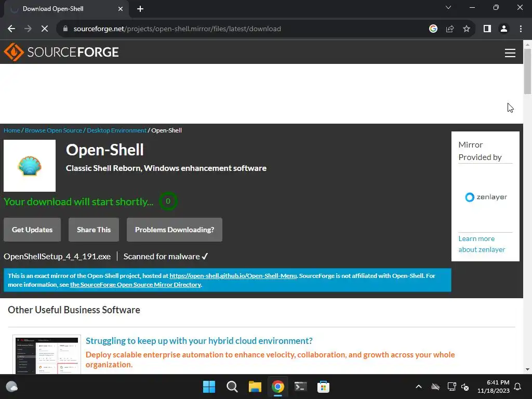Click the lock site info icon
Viewport: 532px width, 399px height.
(x=65, y=29)
